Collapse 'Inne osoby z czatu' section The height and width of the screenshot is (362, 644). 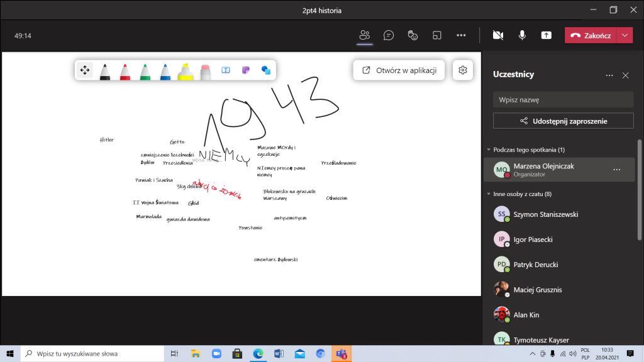[489, 194]
